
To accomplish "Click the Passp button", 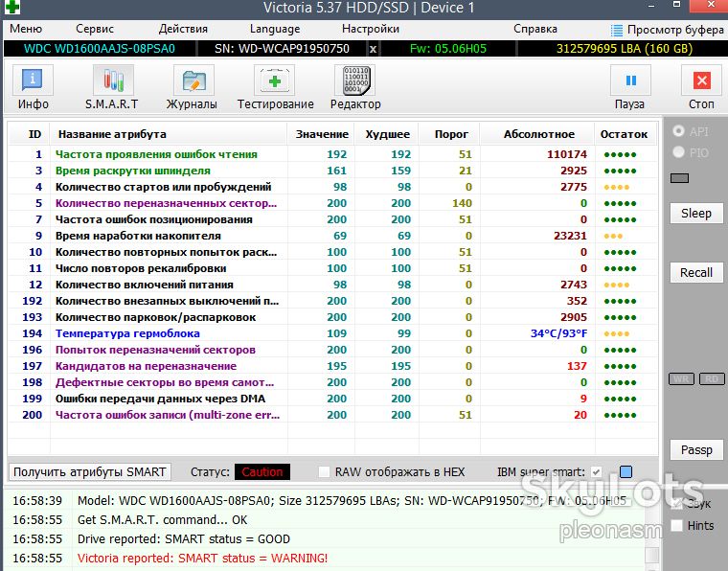I will click(x=696, y=450).
